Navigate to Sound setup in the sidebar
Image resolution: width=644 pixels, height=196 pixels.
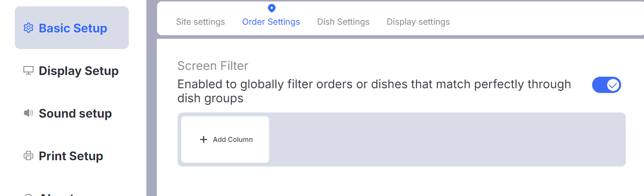click(x=75, y=113)
